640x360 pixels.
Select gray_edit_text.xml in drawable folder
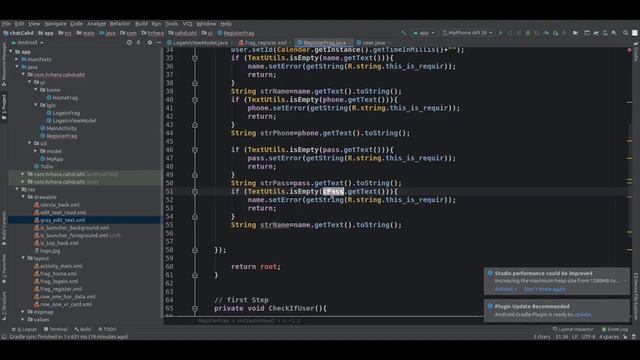click(60, 220)
